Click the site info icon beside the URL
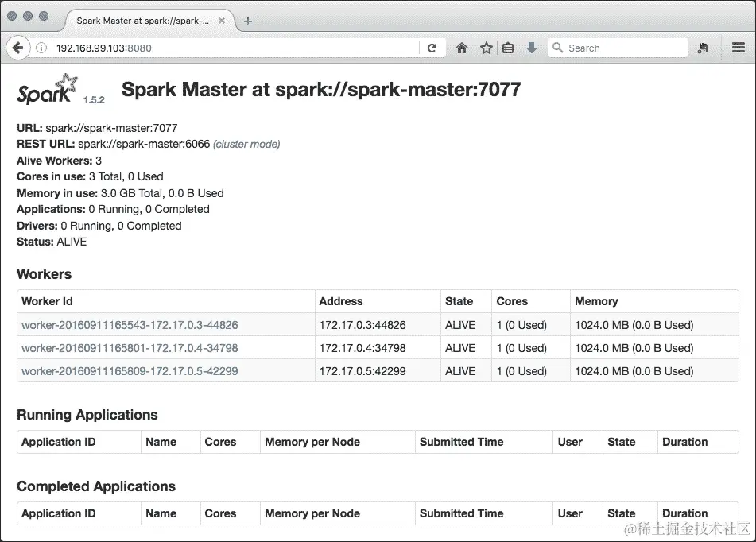Viewport: 756px width, 542px height. (x=41, y=48)
